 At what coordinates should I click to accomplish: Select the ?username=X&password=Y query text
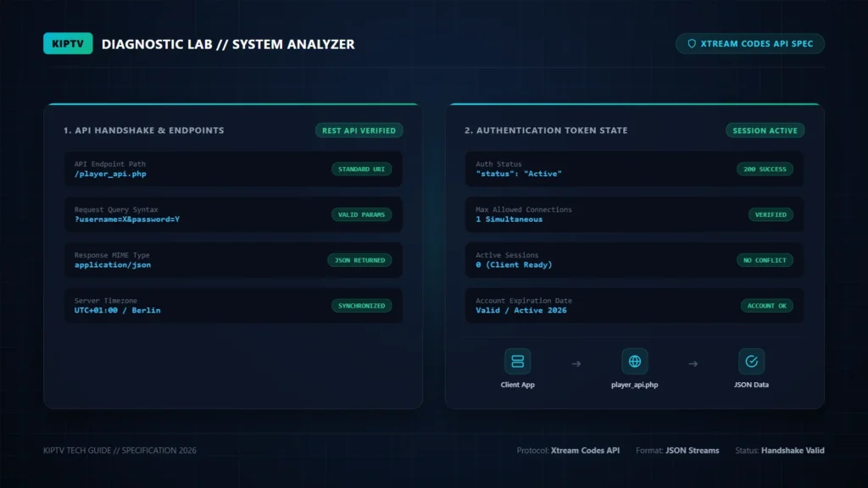coord(127,219)
